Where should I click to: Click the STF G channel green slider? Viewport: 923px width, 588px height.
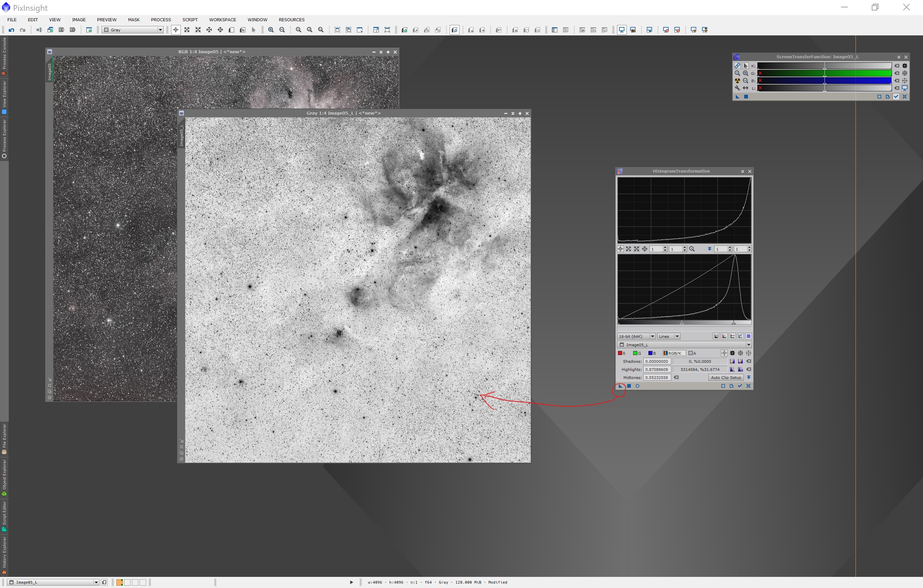pyautogui.click(x=824, y=73)
